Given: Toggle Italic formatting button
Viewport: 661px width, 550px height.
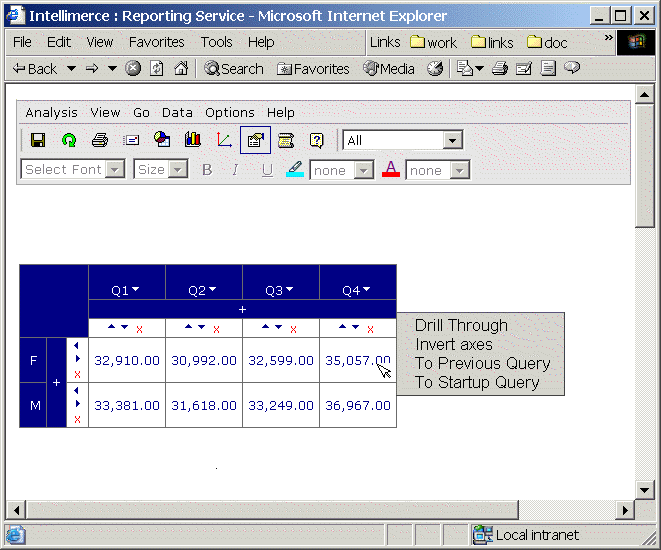Looking at the screenshot, I should (x=235, y=170).
